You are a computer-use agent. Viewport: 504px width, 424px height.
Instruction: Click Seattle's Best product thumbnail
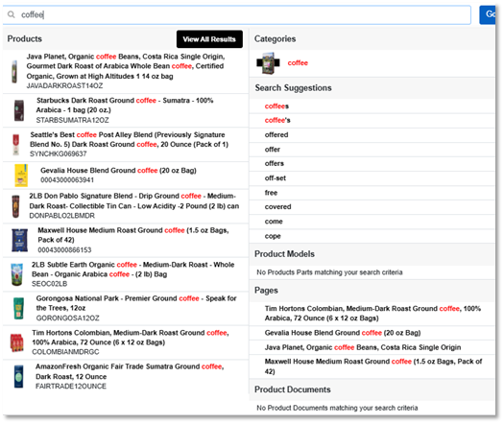tap(15, 144)
